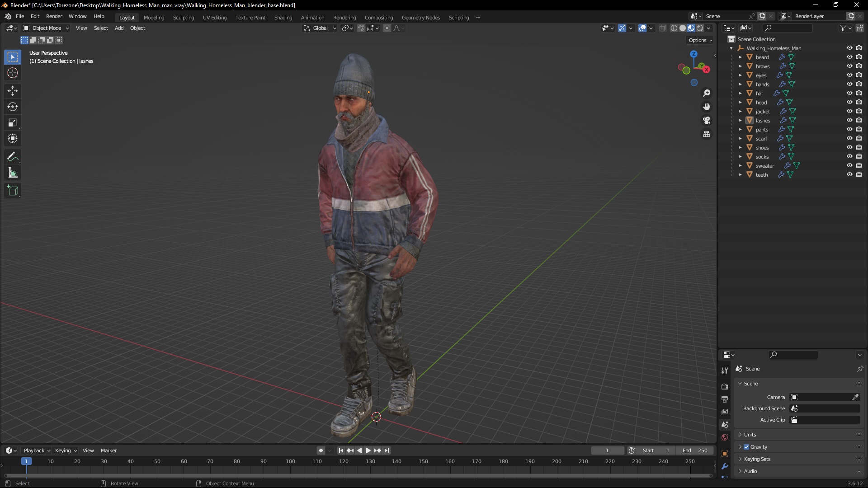Expand the sweater object tree
Screen dimensions: 868x488
(740, 166)
